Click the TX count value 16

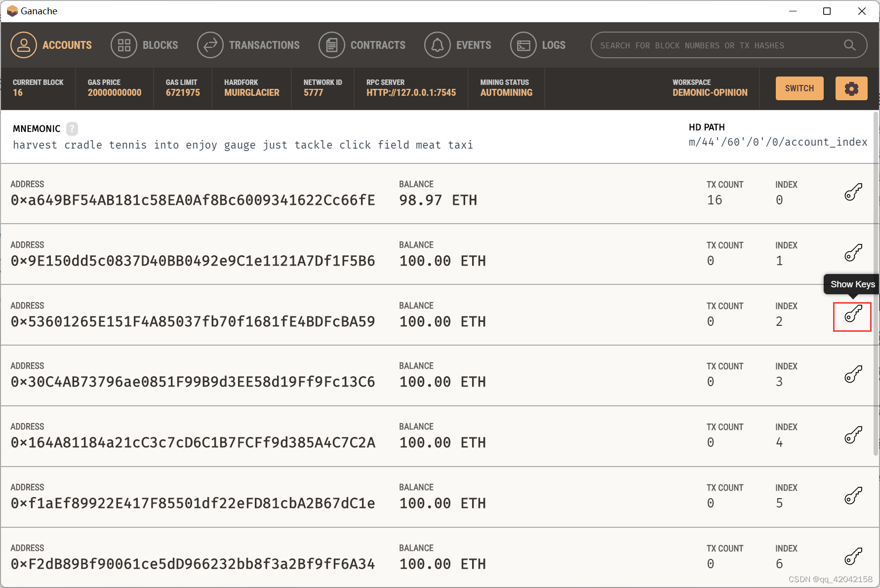pyautogui.click(x=714, y=200)
